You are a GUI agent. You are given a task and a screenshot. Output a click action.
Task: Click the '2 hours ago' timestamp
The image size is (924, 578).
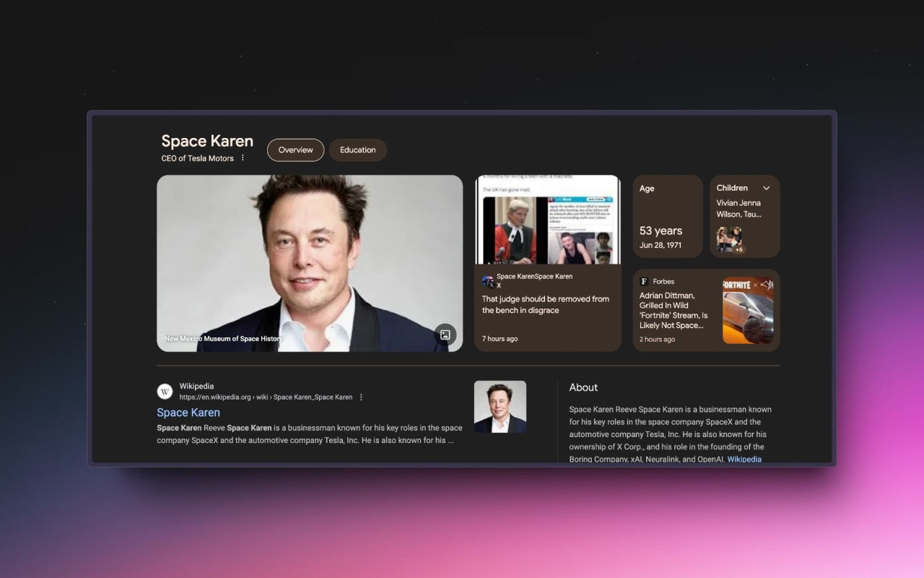tap(658, 340)
